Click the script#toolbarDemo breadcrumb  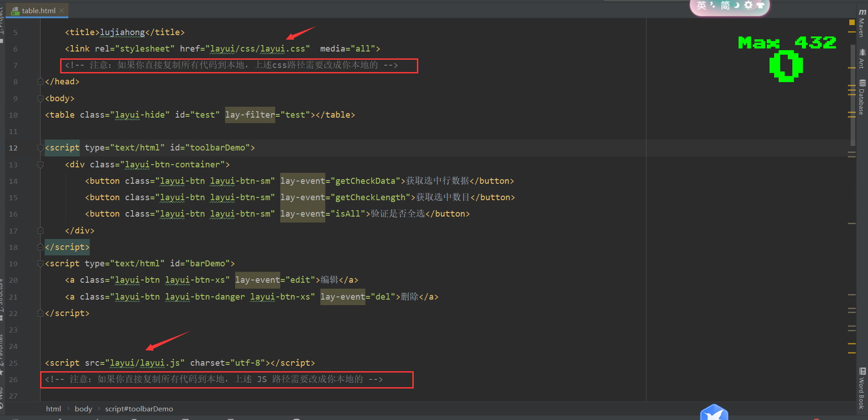[x=139, y=409]
